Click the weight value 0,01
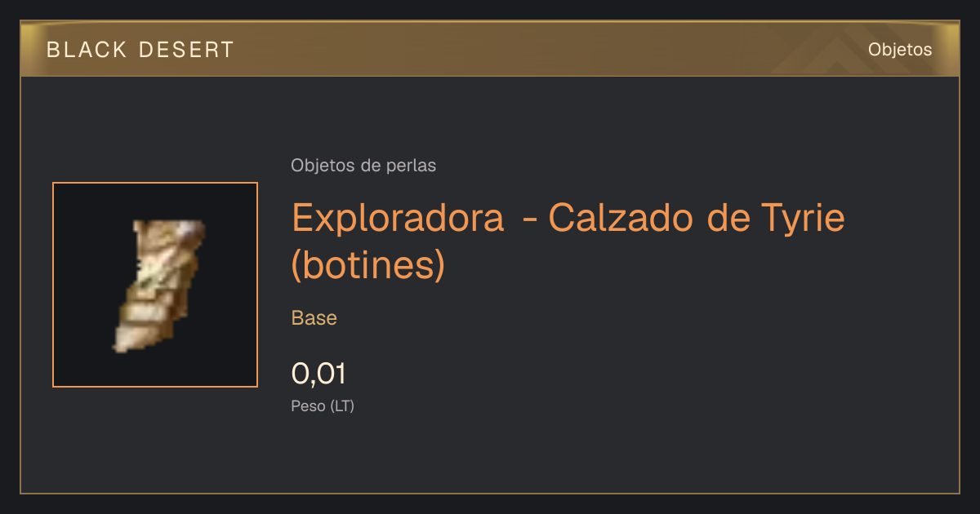Viewport: 980px width, 514px height. [x=319, y=374]
